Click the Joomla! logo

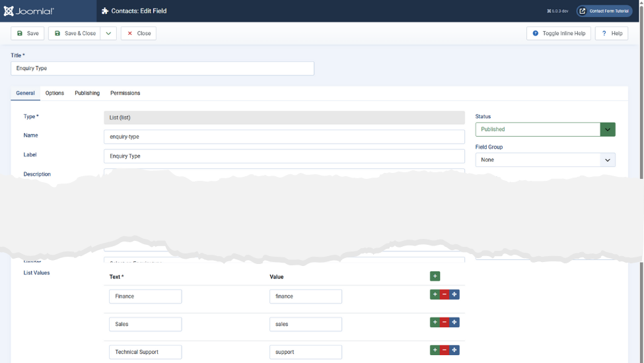click(29, 11)
